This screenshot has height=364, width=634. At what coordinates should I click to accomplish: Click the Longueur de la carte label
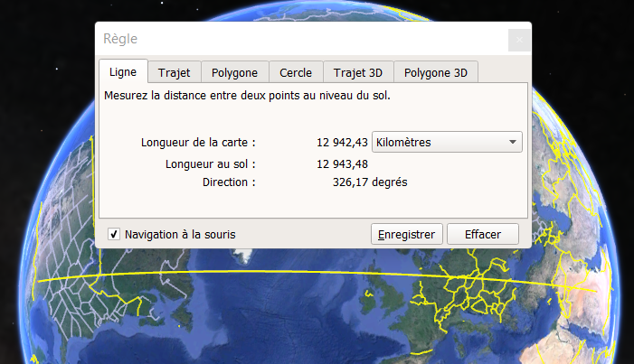199,142
